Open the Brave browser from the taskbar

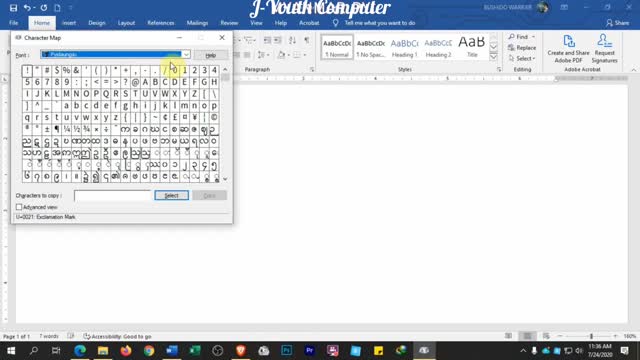coord(241,350)
